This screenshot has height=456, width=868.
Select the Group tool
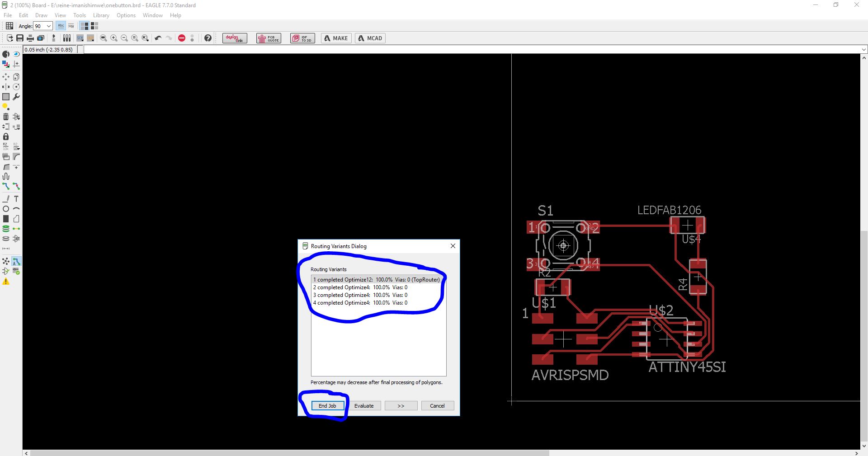click(x=6, y=97)
